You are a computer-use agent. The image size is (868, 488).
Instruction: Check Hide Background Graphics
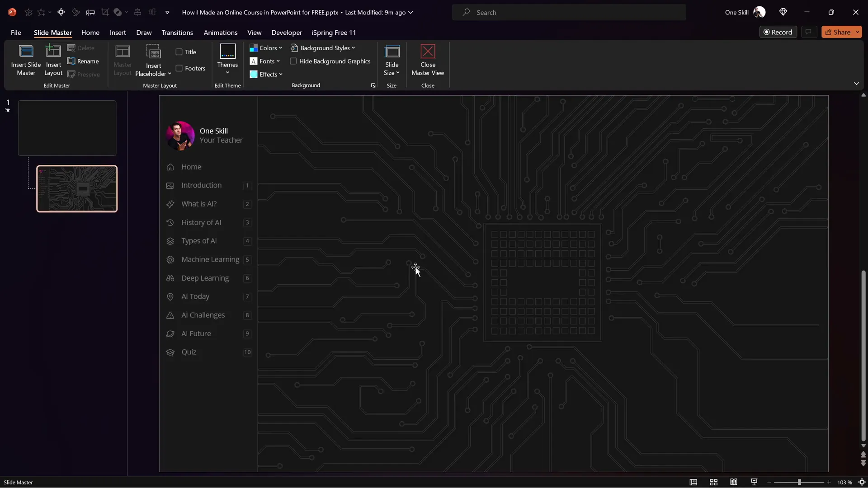(x=293, y=61)
